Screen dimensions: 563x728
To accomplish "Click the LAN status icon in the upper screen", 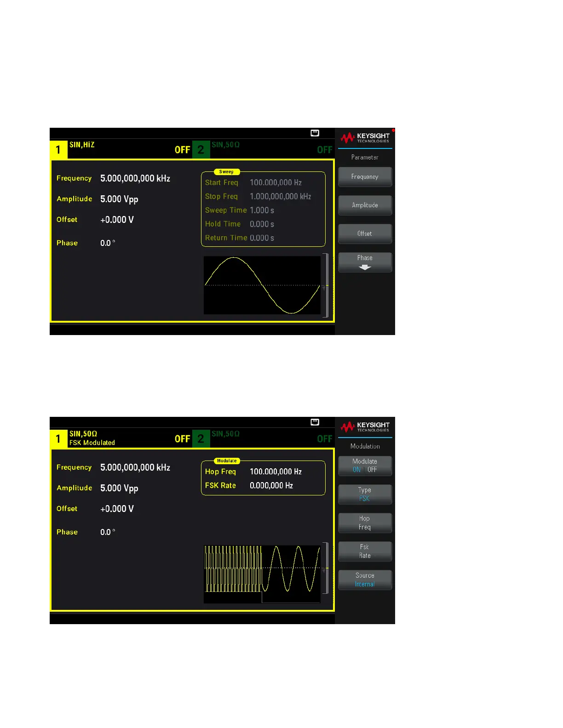I will pyautogui.click(x=315, y=133).
